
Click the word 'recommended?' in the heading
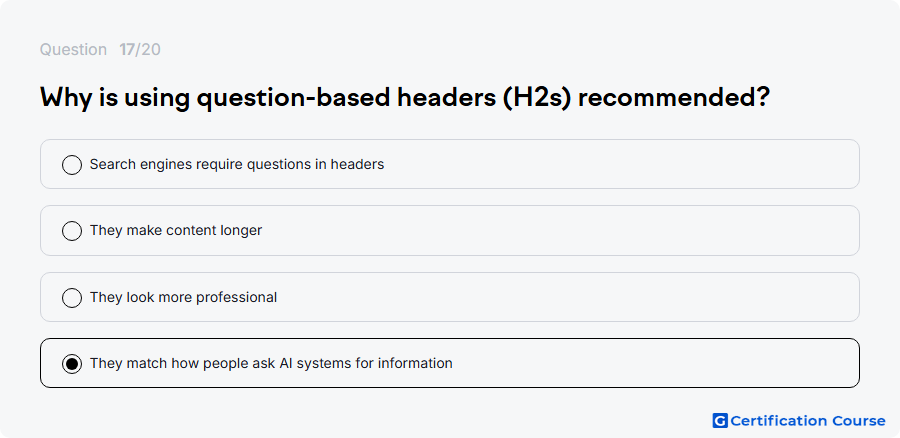click(x=673, y=98)
